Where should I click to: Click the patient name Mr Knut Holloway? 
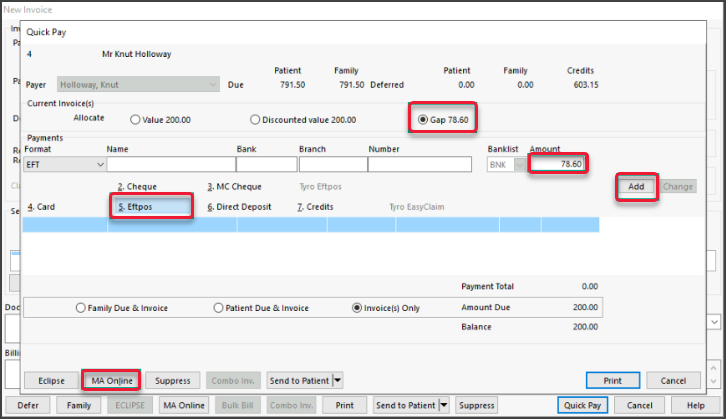coord(137,54)
